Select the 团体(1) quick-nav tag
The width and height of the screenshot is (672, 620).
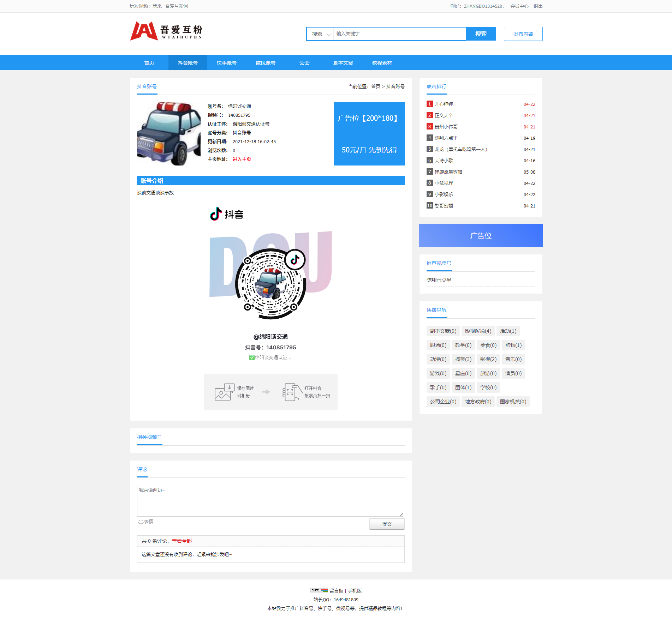coord(463,387)
